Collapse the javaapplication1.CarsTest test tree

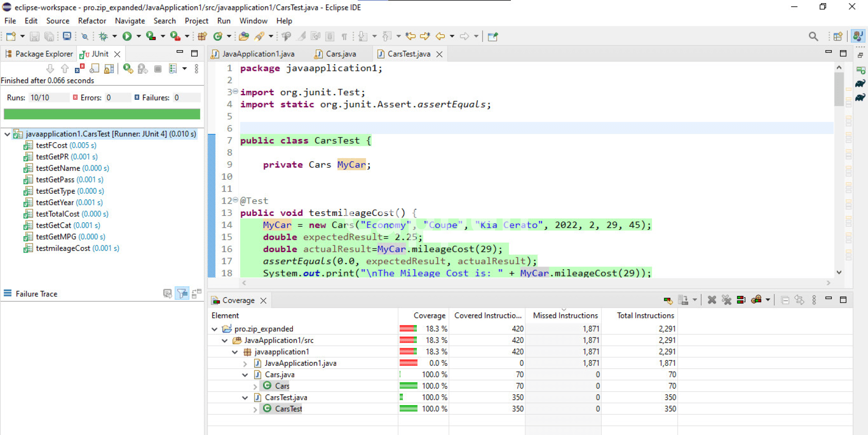[x=7, y=134]
